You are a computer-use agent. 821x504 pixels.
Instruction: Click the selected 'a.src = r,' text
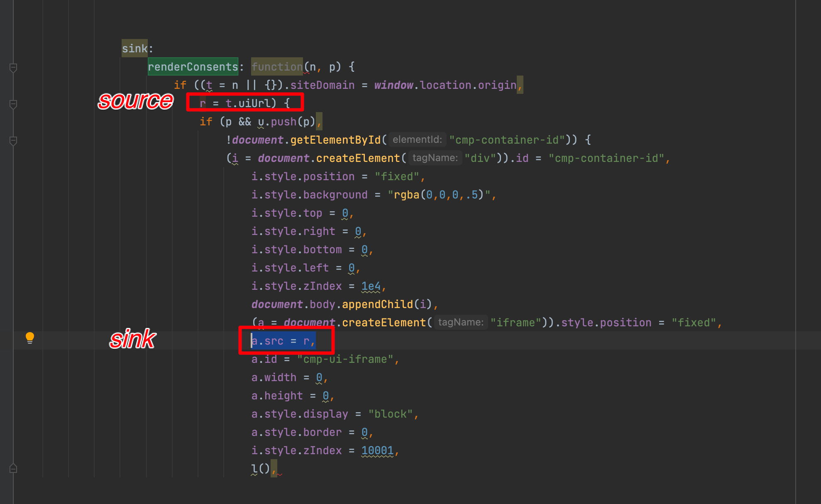coord(283,341)
